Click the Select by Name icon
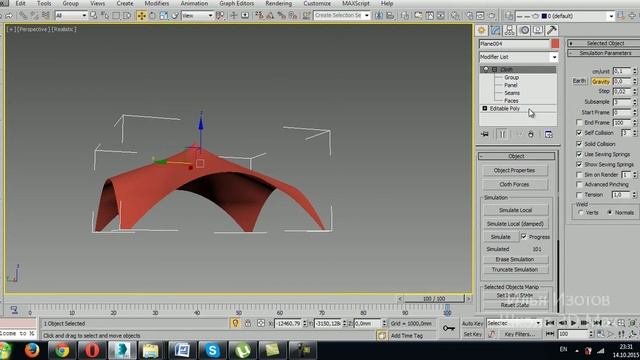Image resolution: width=640 pixels, height=360 pixels. point(104,16)
